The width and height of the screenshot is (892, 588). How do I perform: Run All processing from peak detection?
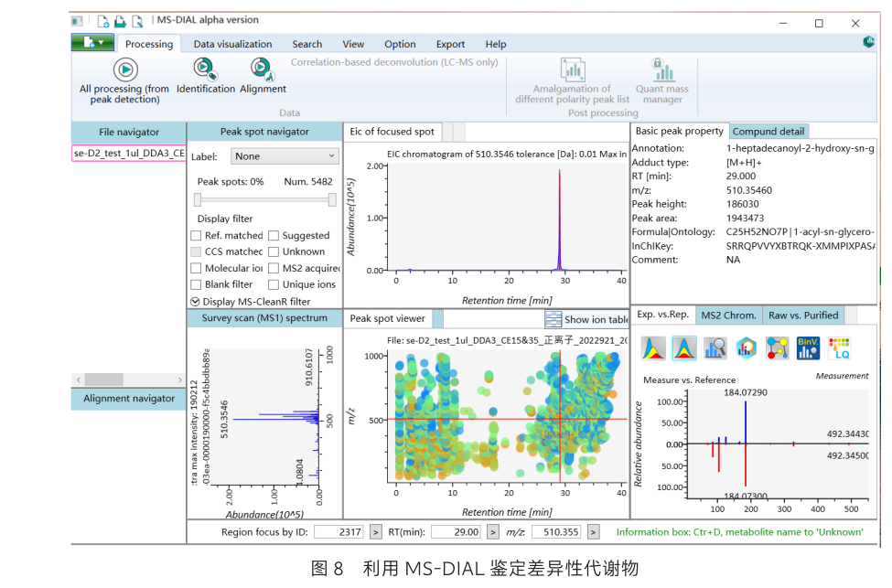(x=125, y=69)
